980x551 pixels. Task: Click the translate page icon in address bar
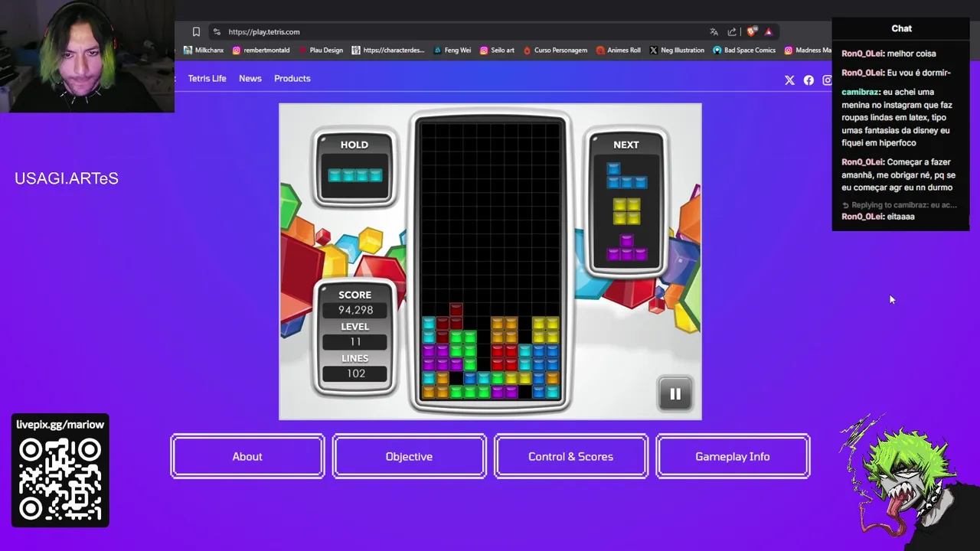point(714,31)
